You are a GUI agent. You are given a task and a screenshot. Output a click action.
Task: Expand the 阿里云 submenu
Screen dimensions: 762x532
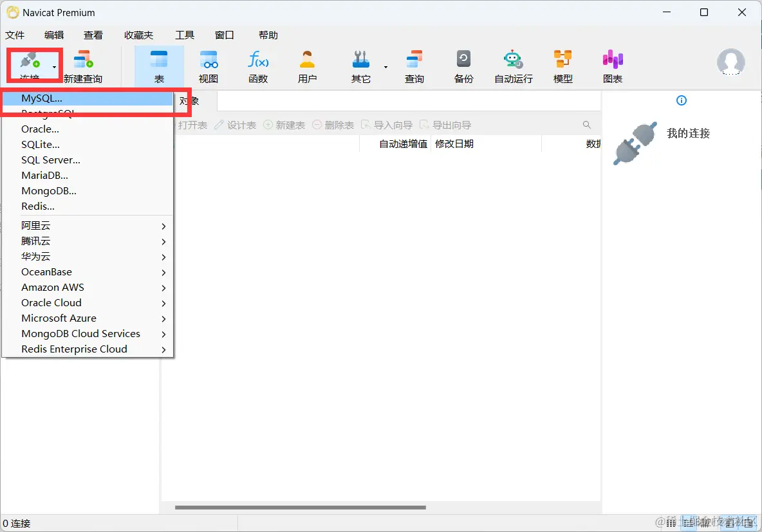[88, 226]
